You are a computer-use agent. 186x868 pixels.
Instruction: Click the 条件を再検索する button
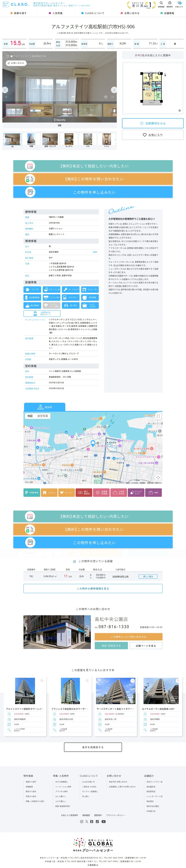click(93, 747)
